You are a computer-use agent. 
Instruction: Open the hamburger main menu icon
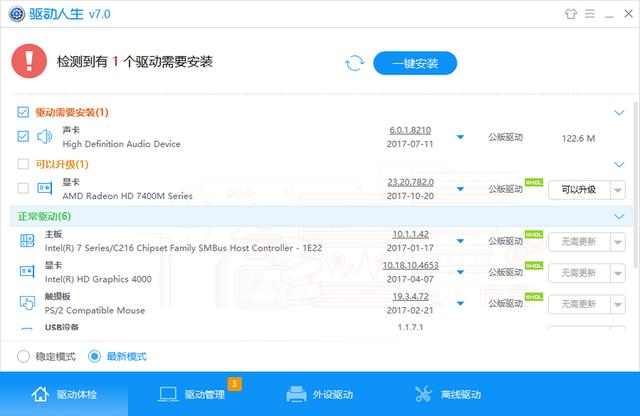pyautogui.click(x=590, y=14)
